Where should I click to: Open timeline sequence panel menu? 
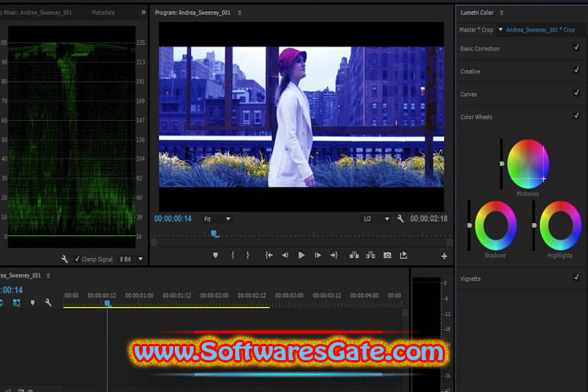pyautogui.click(x=48, y=276)
